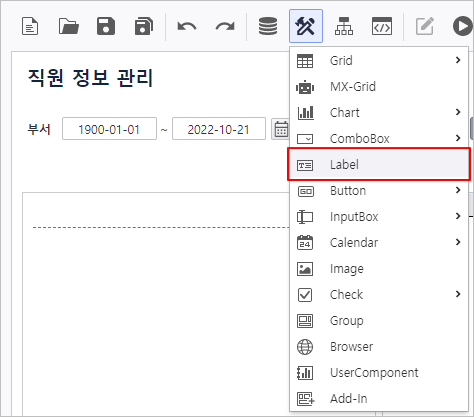474x417 pixels.
Task: Save with the floppy disk icon
Action: click(106, 26)
